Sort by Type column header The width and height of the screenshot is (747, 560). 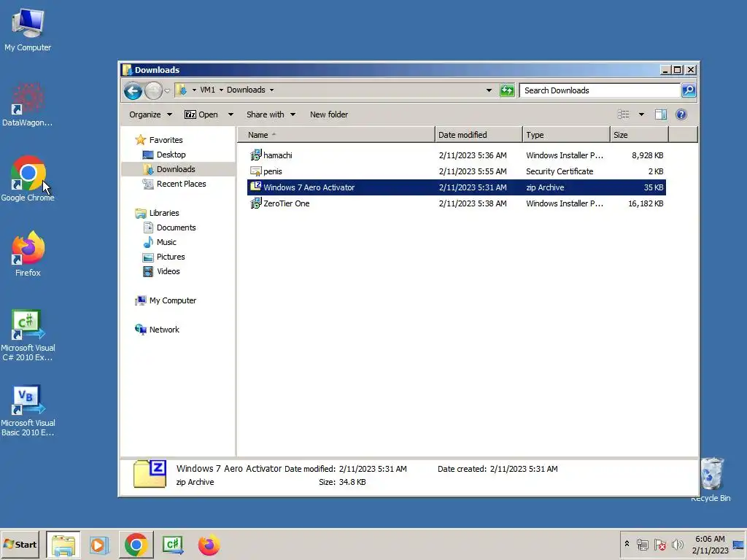(x=566, y=135)
